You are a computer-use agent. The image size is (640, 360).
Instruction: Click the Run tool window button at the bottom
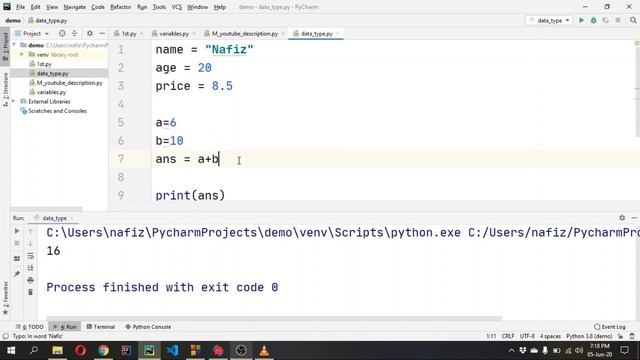(65, 327)
